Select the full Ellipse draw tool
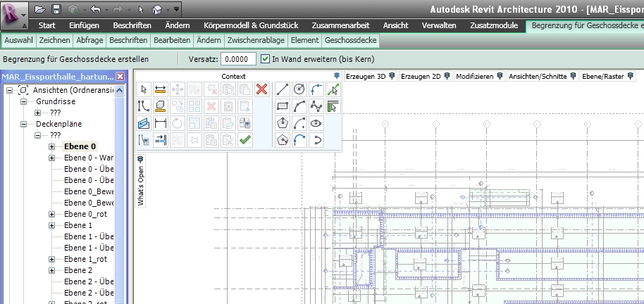 (x=316, y=123)
